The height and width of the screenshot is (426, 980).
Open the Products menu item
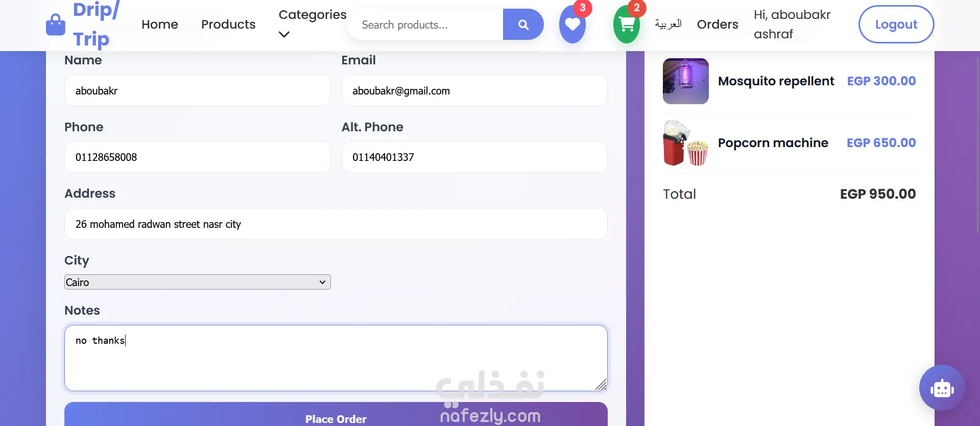(x=228, y=25)
